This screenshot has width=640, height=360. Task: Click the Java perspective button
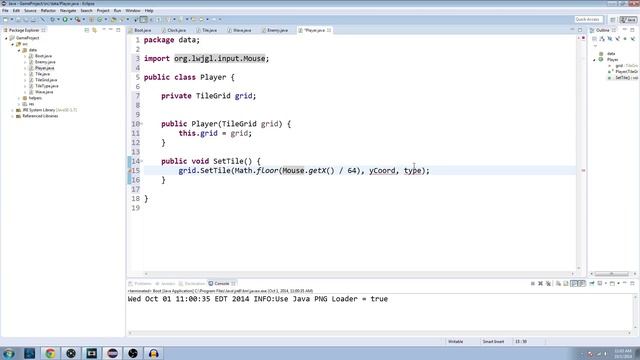click(628, 20)
